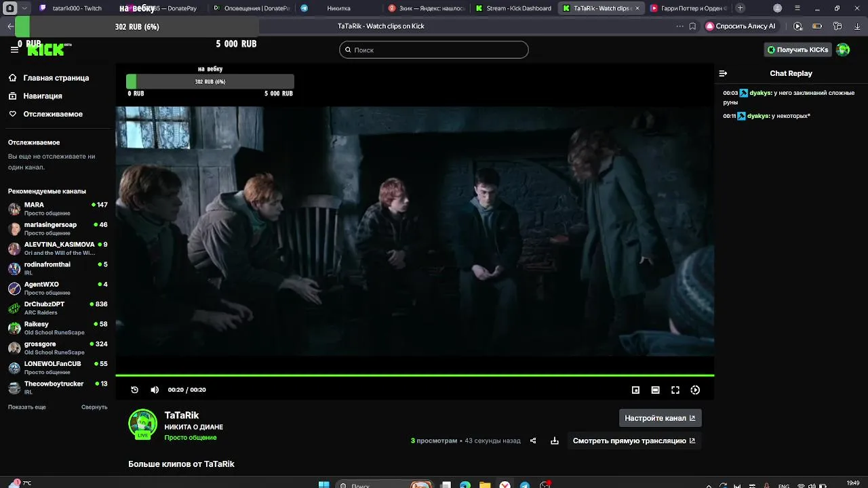
Task: Open recommended channel MARA
Action: tap(58, 209)
